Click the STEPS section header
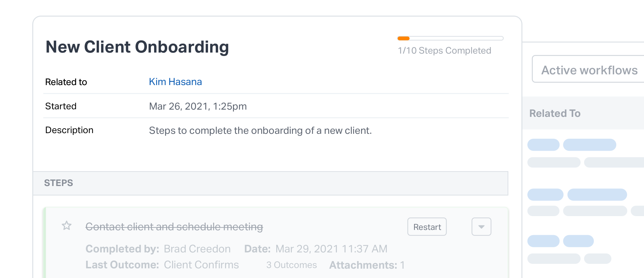This screenshot has width=644, height=278. pyautogui.click(x=270, y=183)
